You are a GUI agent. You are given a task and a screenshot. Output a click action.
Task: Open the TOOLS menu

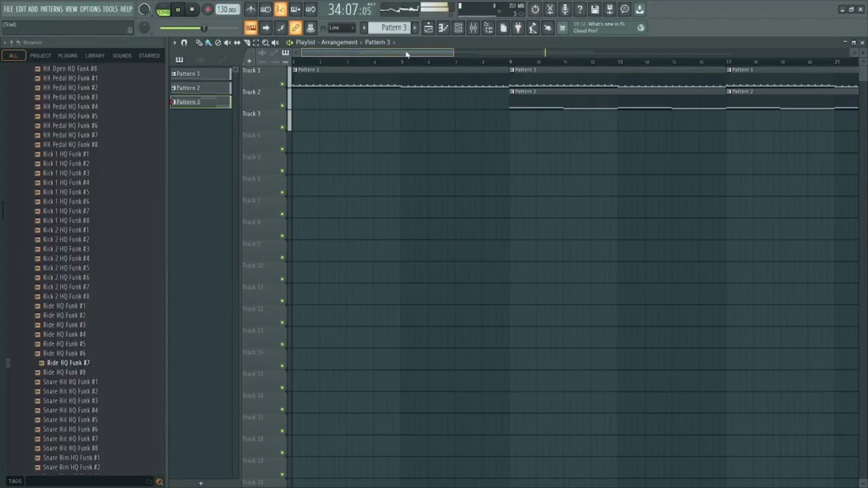110,9
